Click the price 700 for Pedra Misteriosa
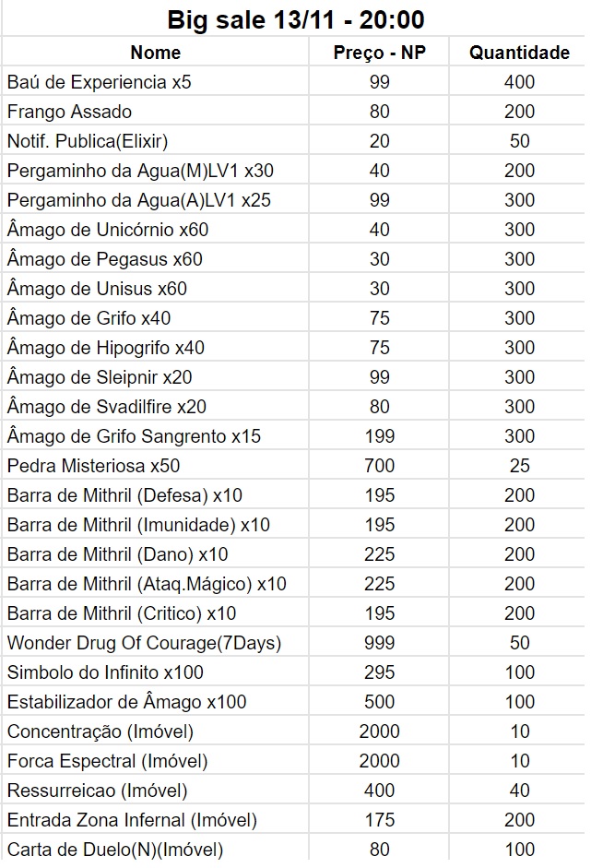Screen dimensions: 591x868 (379, 466)
